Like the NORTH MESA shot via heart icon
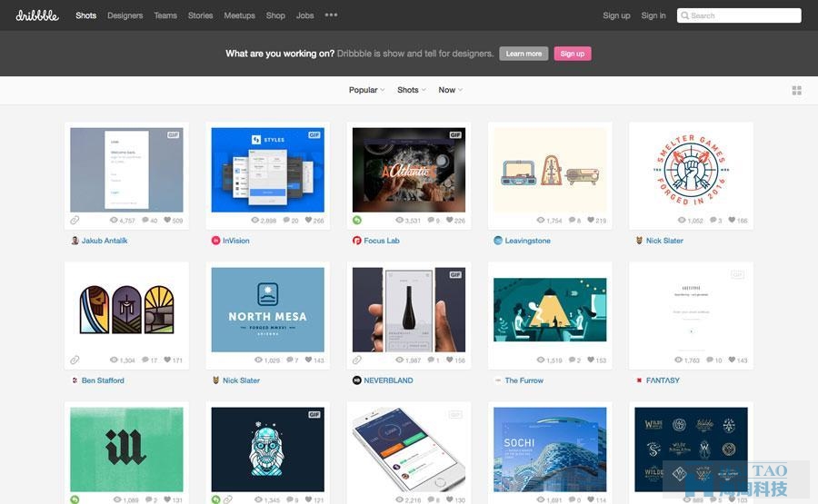This screenshot has width=818, height=504. tap(308, 360)
